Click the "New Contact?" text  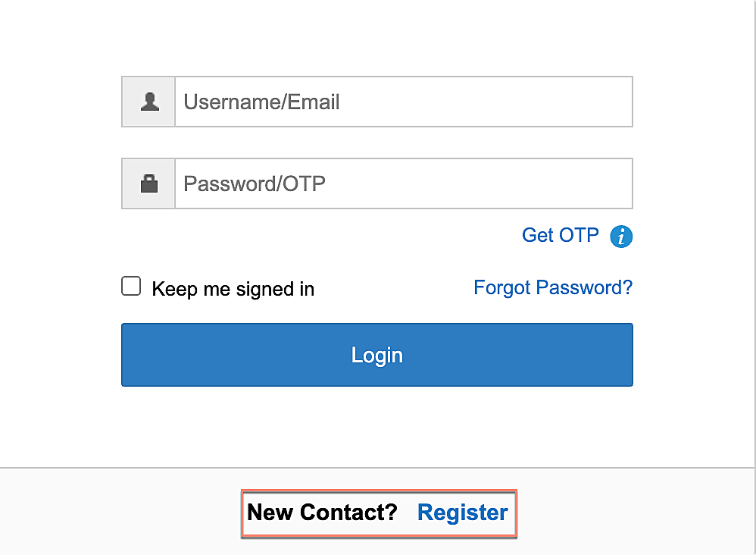322,513
